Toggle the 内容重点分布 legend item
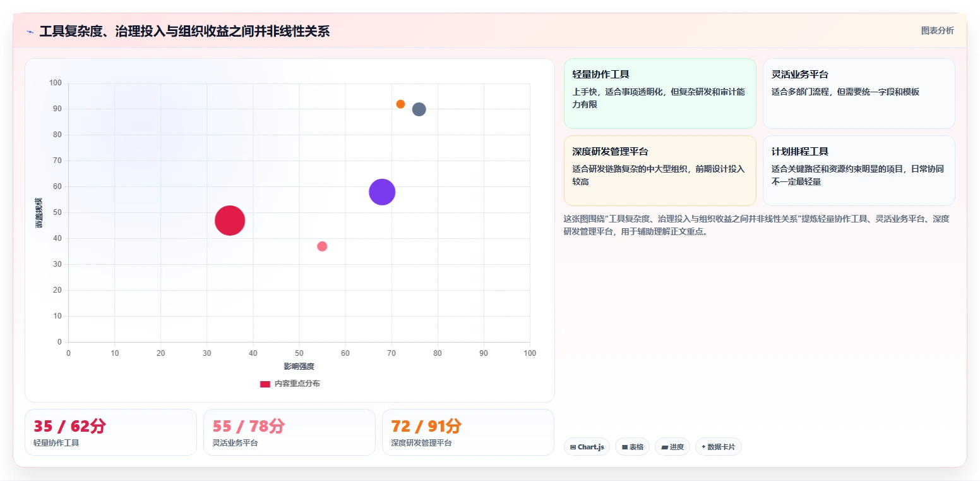The image size is (980, 481). pos(290,384)
